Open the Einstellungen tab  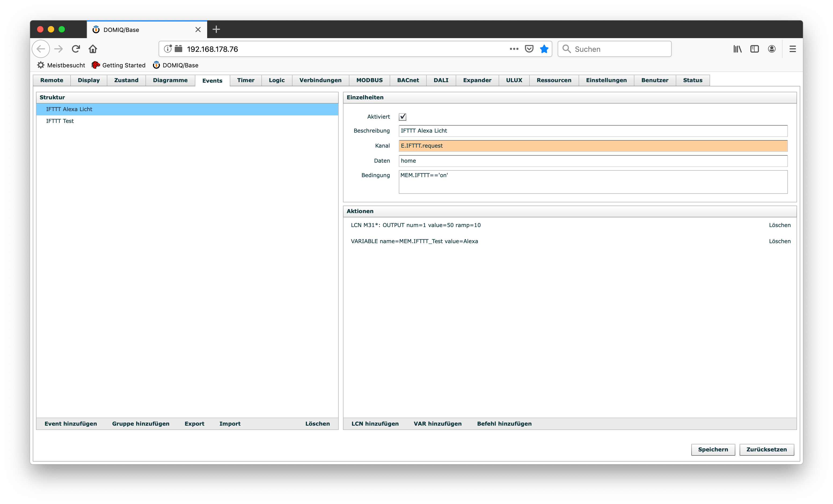tap(606, 80)
